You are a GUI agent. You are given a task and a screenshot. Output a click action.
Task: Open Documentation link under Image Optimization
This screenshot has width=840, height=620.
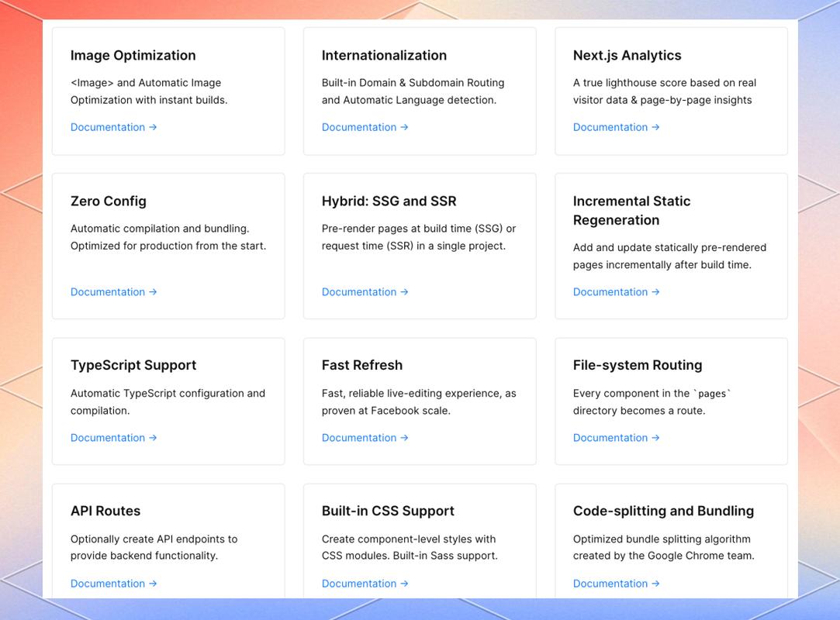click(x=113, y=127)
